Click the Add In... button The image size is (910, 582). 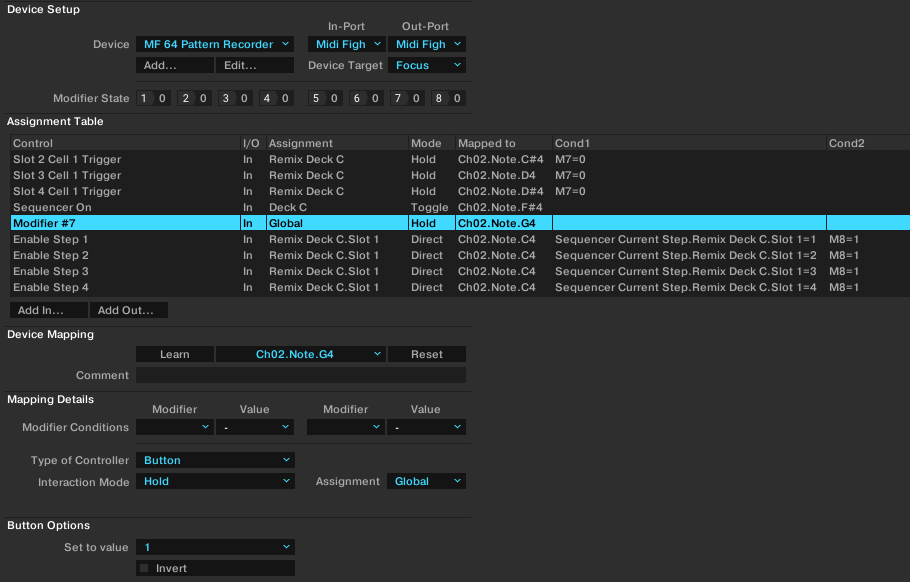(49, 310)
